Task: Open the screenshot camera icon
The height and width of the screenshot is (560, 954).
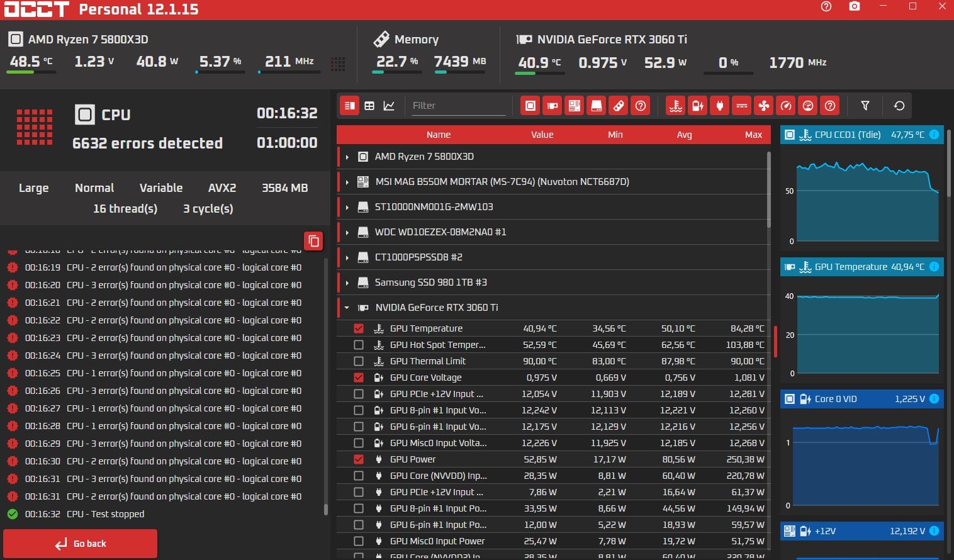Action: 854,6
